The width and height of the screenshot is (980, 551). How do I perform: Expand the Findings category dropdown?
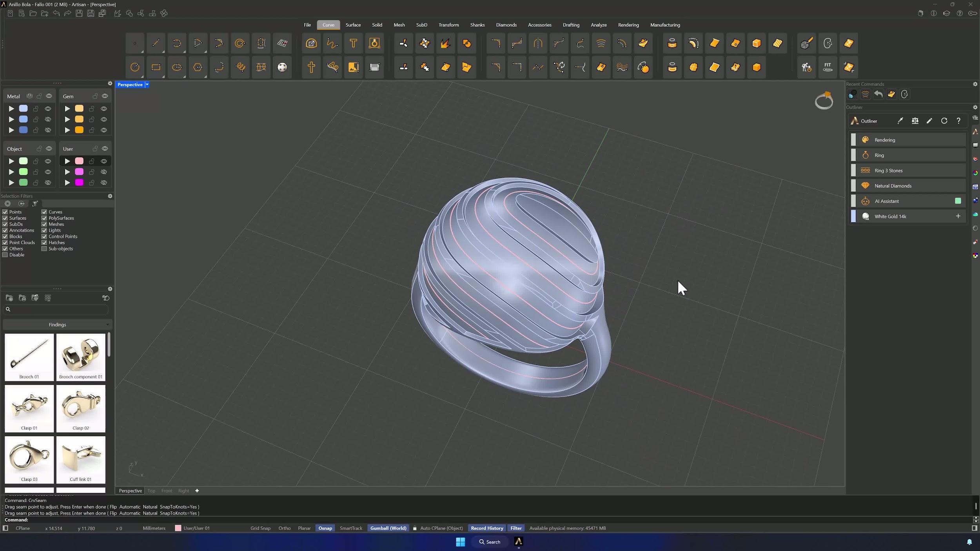pyautogui.click(x=58, y=325)
